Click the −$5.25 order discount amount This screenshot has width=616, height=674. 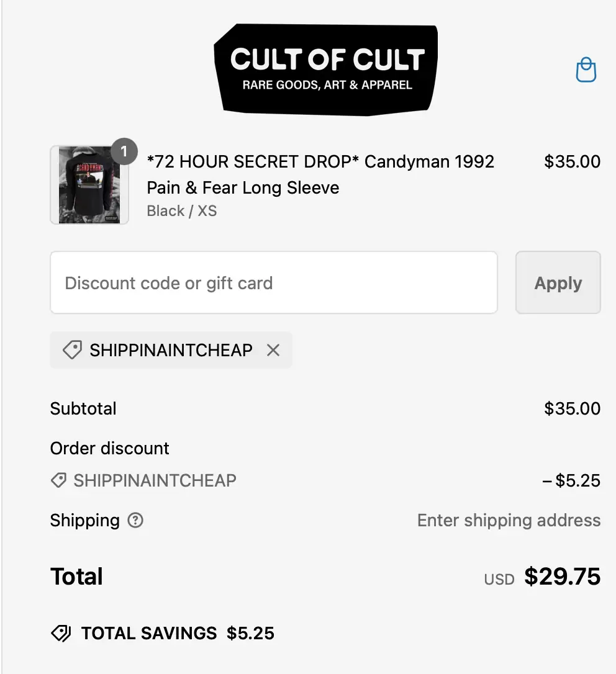(571, 480)
